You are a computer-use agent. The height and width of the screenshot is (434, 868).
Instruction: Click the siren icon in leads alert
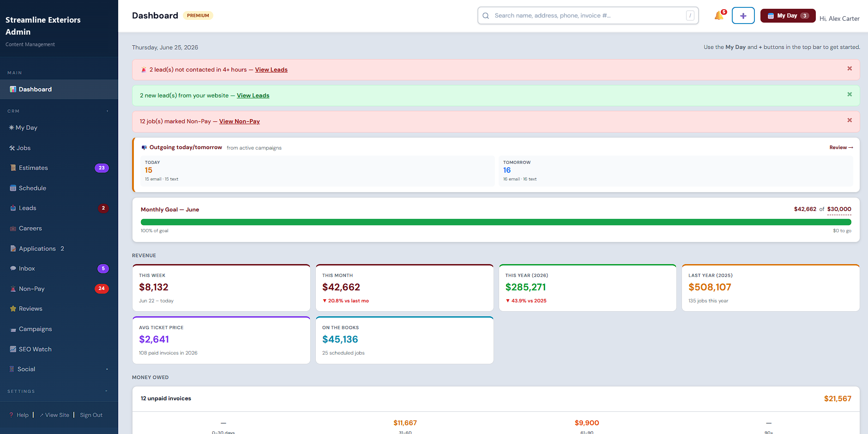tap(144, 70)
